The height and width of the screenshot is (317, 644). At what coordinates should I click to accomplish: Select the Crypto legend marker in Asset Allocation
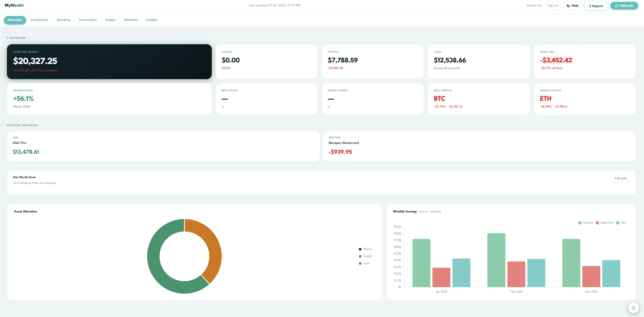click(360, 256)
